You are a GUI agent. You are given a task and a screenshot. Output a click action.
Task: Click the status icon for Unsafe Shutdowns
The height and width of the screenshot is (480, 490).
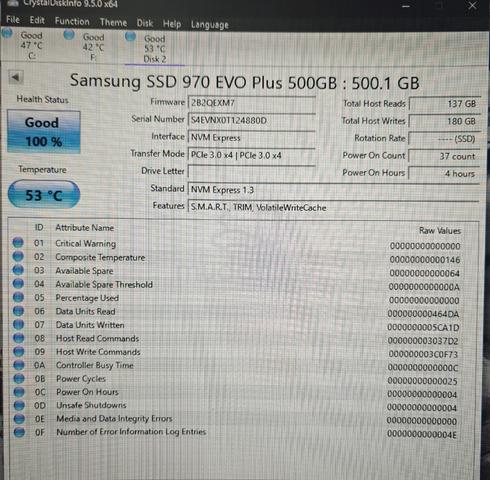click(x=19, y=405)
